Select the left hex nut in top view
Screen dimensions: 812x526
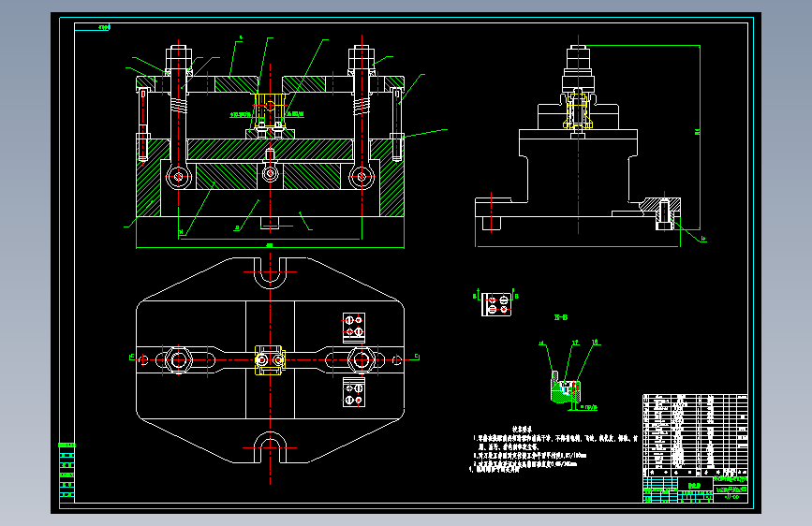point(178,359)
